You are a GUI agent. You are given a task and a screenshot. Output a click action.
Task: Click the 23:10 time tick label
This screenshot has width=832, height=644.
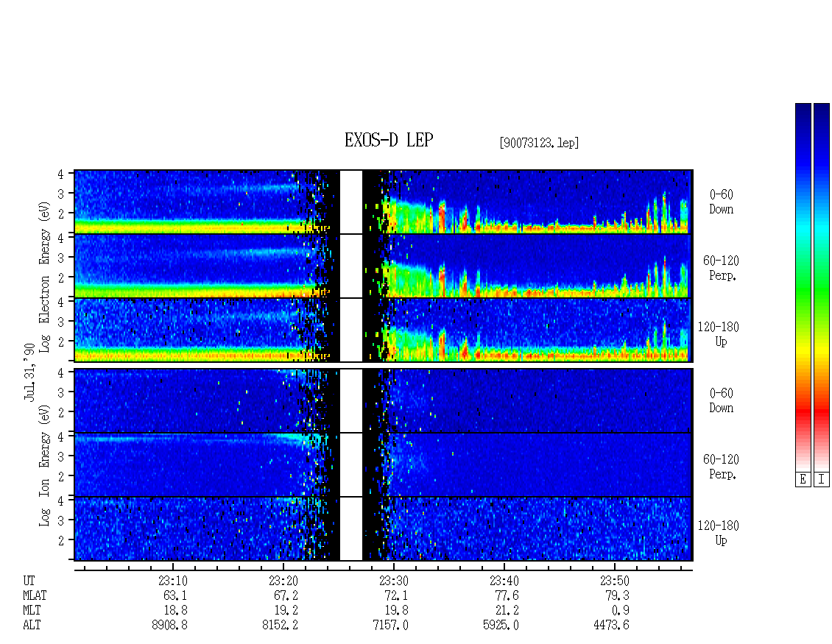[172, 581]
